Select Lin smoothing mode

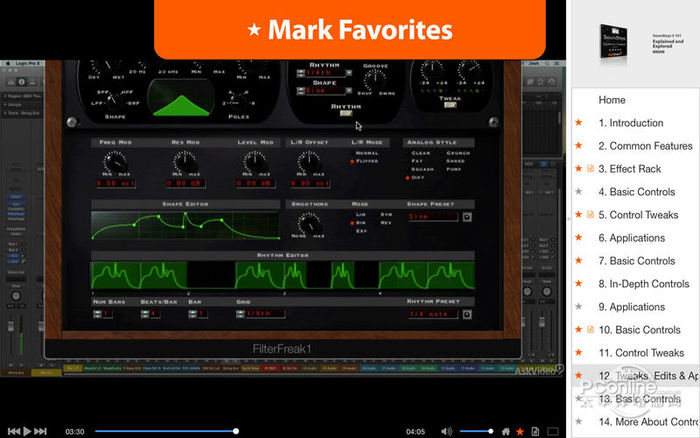(361, 215)
